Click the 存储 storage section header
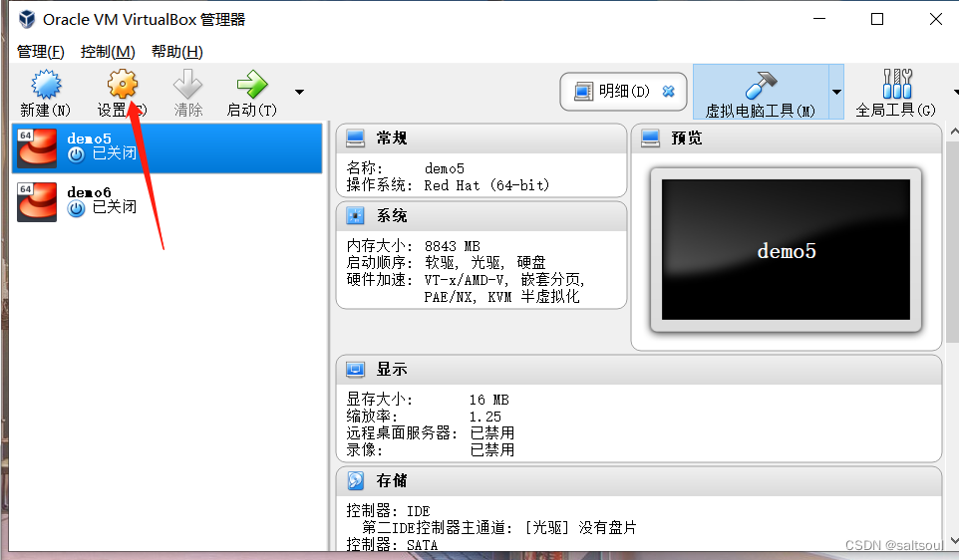This screenshot has width=959, height=560. tap(639, 481)
